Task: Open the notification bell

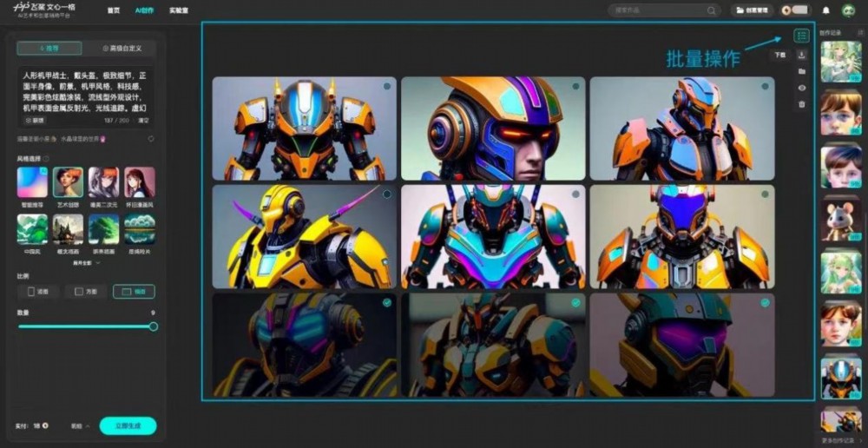Action: pos(826,10)
